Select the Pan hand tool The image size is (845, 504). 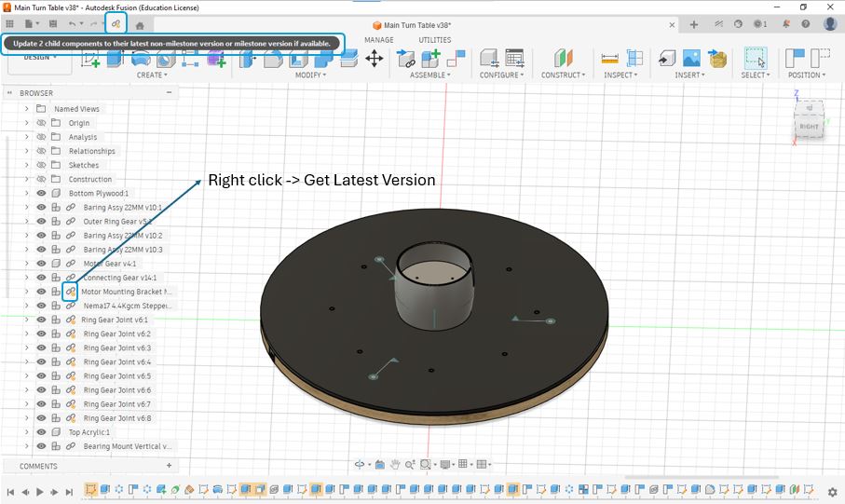(x=395, y=464)
